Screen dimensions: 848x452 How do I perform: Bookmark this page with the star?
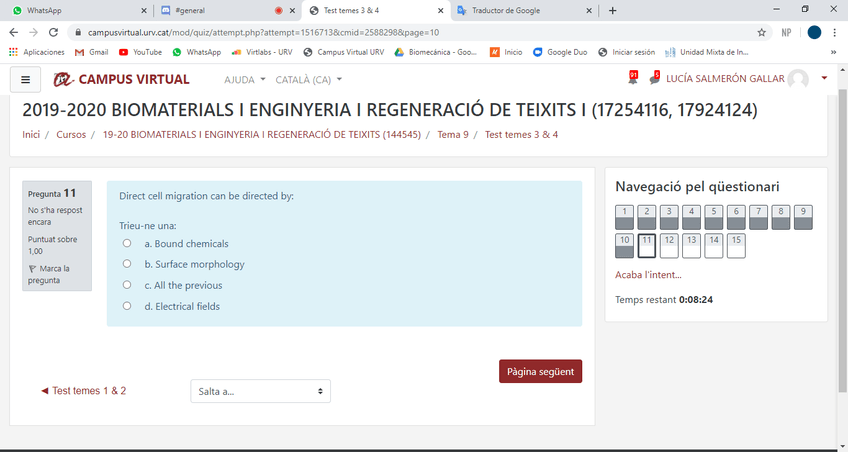(761, 32)
